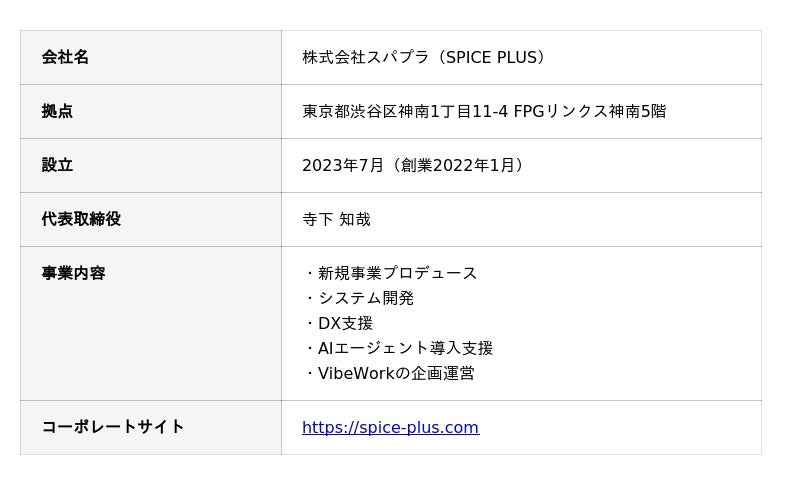Click the 拠点 row label
The height and width of the screenshot is (485, 800).
coord(57,112)
